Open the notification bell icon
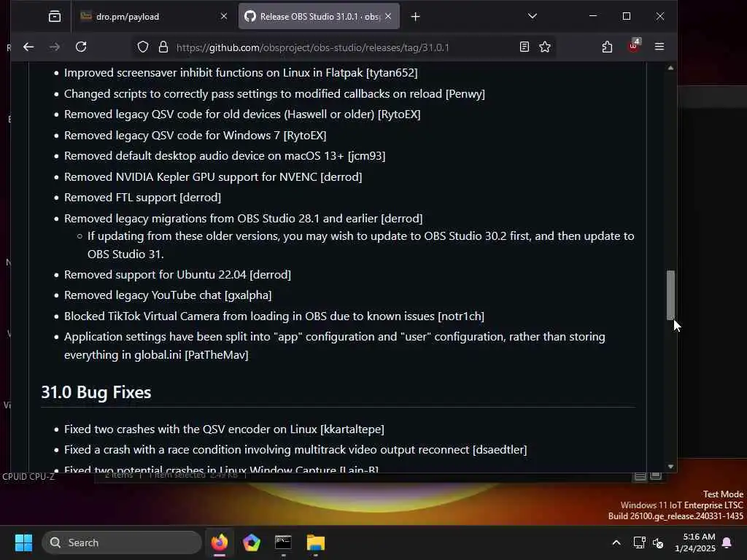This screenshot has height=560, width=747. tap(727, 542)
